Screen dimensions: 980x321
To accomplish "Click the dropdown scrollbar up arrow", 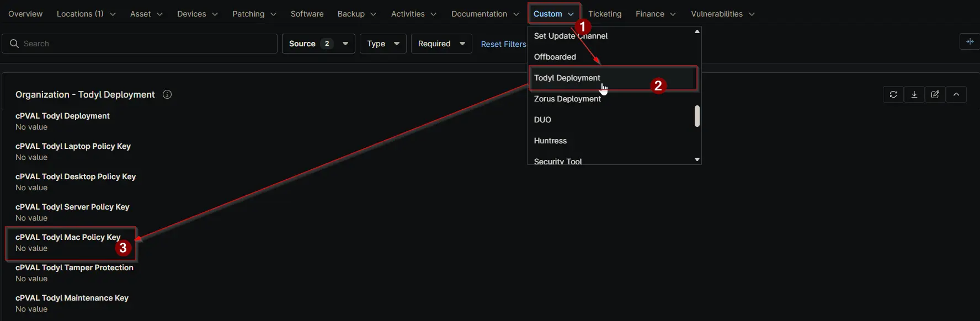I will [697, 31].
